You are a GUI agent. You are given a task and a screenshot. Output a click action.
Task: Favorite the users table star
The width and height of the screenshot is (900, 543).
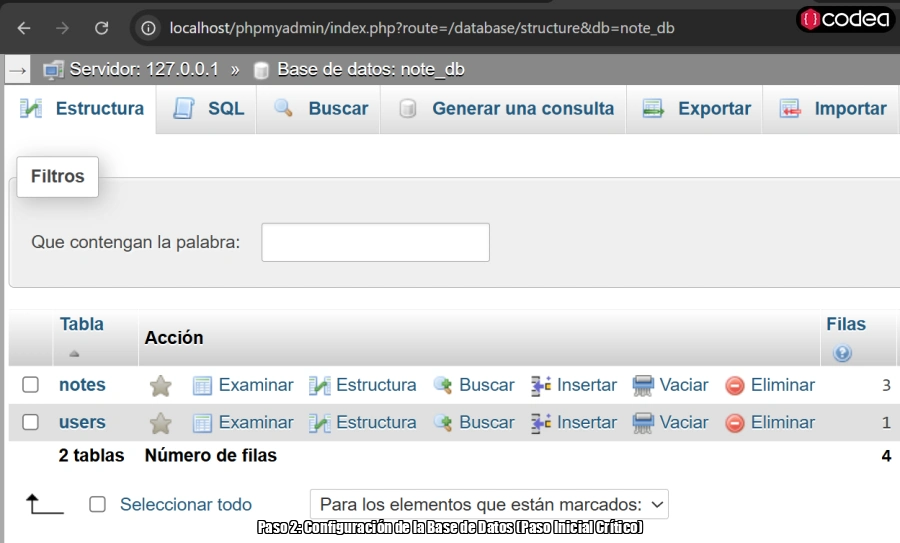coord(161,424)
